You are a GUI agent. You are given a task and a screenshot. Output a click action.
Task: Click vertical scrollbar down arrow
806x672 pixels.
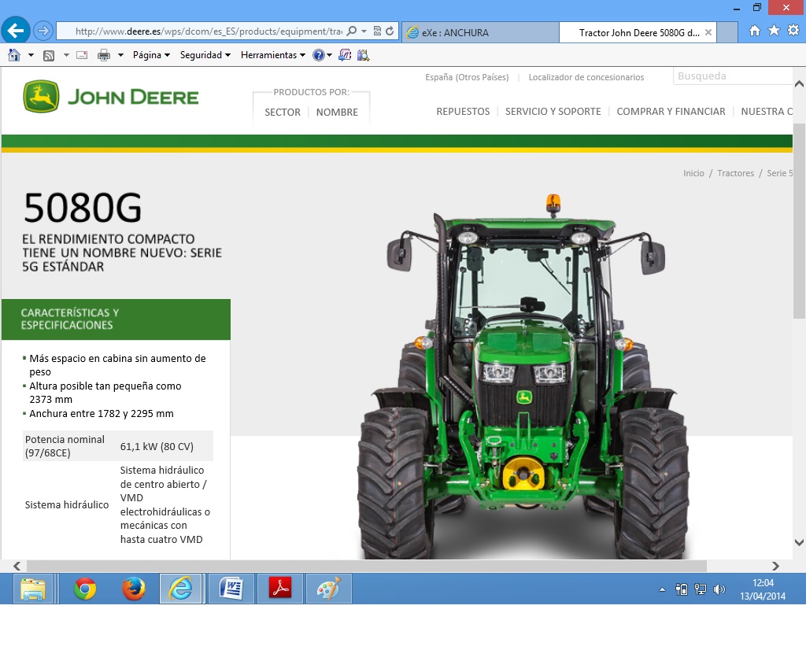click(800, 542)
